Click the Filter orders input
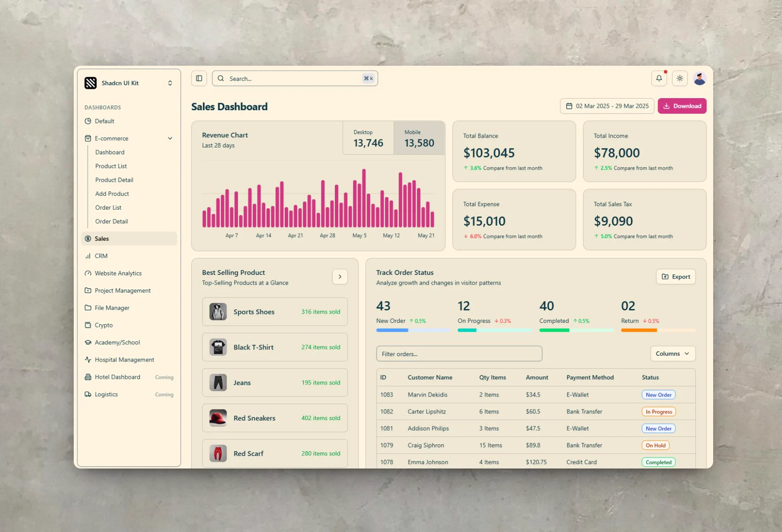This screenshot has width=782, height=532. [459, 353]
